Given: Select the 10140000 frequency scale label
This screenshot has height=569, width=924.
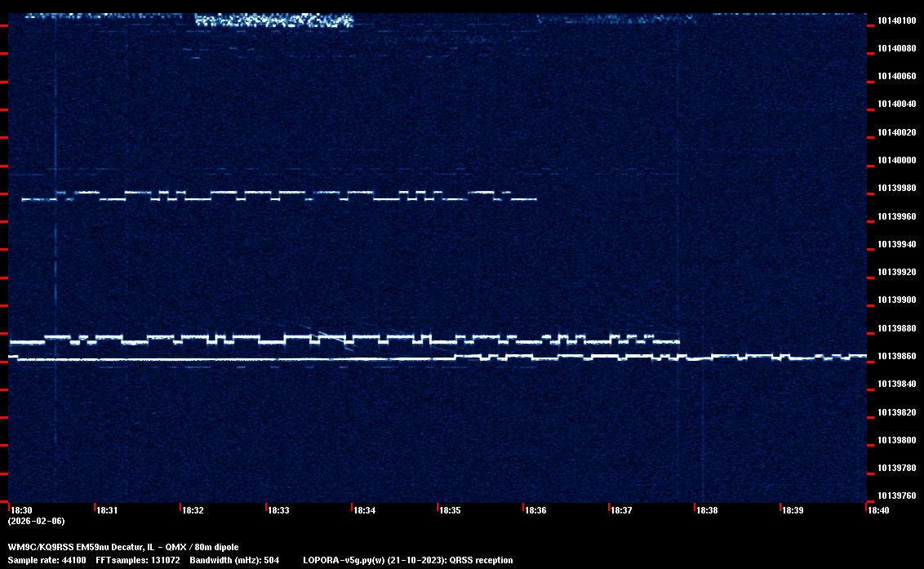Looking at the screenshot, I should pos(895,161).
